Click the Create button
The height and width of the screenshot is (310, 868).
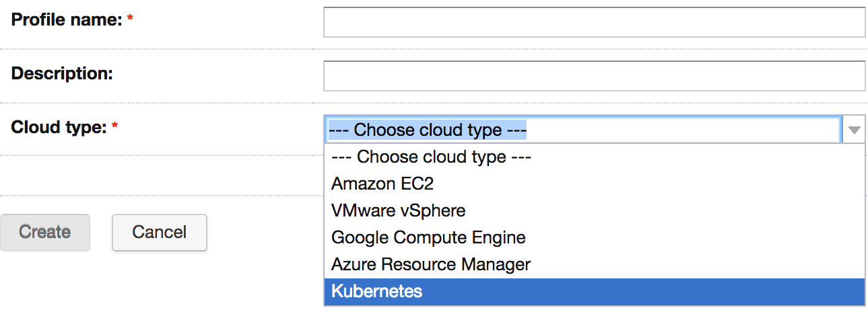click(44, 232)
